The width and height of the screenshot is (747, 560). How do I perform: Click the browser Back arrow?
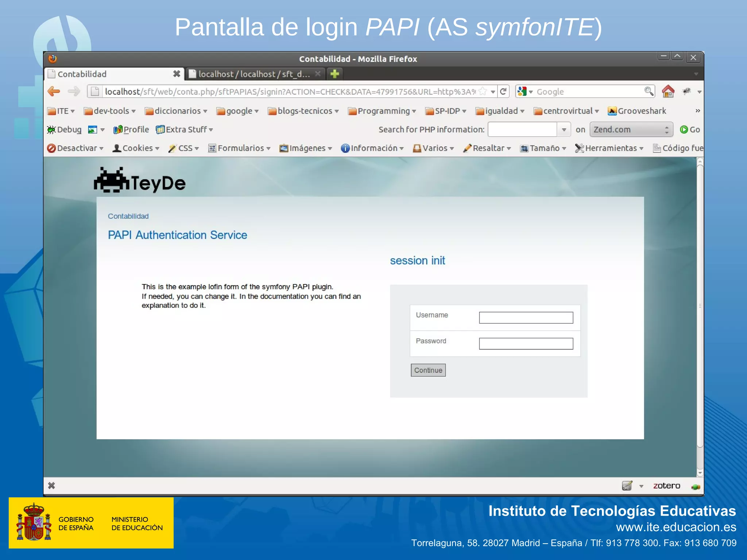tap(54, 91)
